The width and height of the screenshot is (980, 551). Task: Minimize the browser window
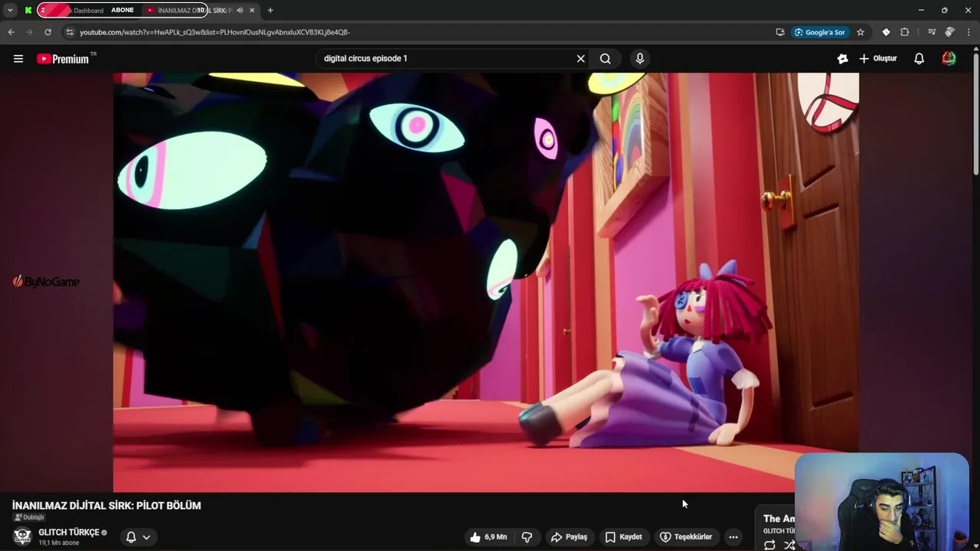tap(920, 10)
